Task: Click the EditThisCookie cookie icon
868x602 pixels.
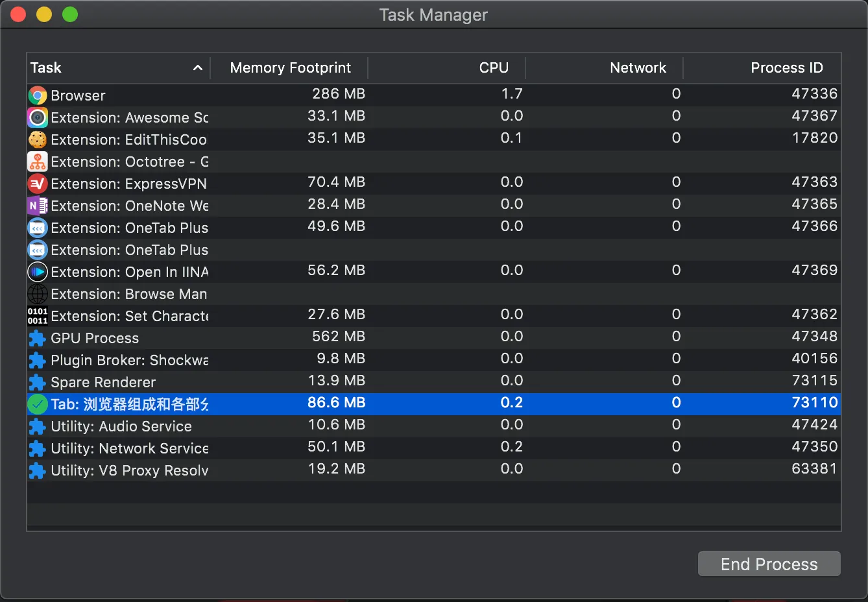Action: click(x=38, y=139)
